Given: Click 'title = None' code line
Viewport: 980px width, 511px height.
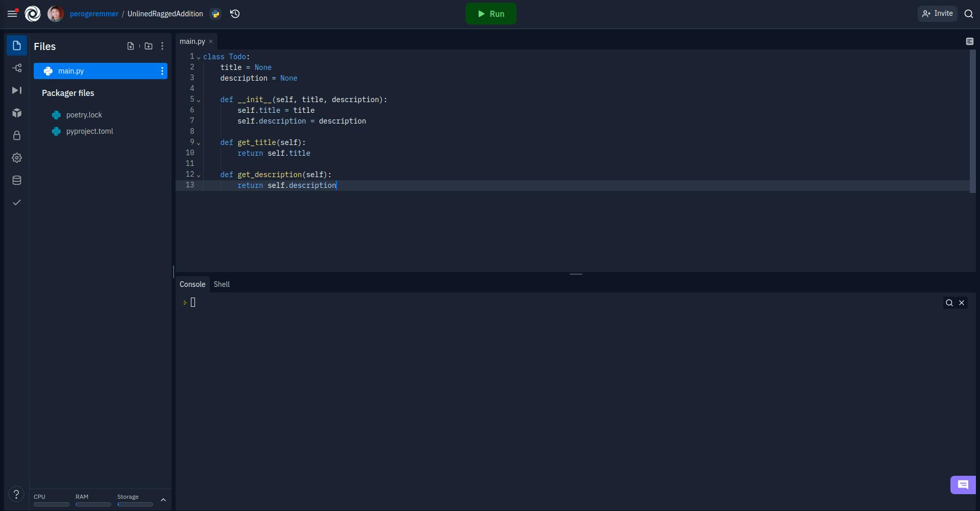Looking at the screenshot, I should tap(246, 67).
